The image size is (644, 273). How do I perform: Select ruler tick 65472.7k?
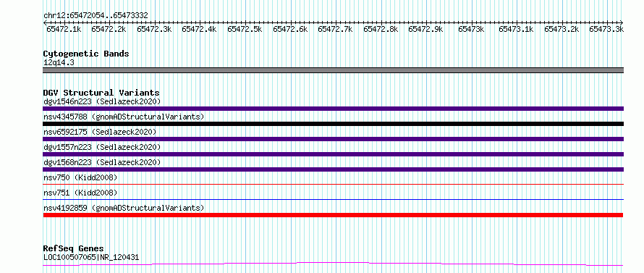point(335,29)
